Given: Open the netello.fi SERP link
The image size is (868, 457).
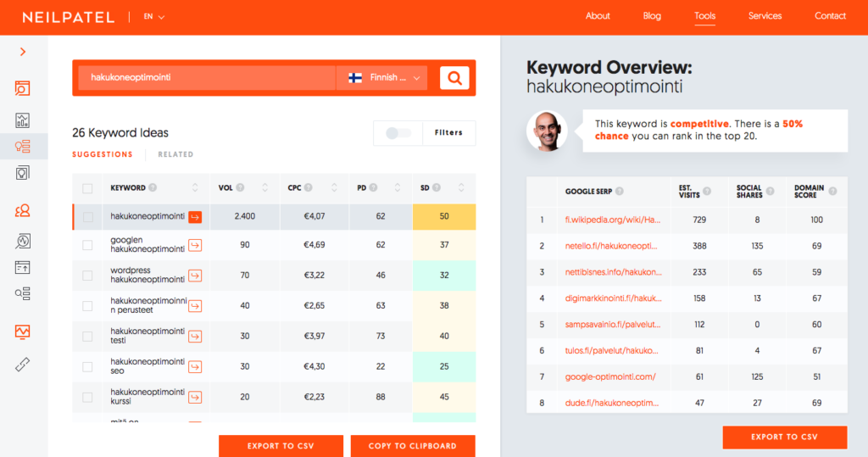Looking at the screenshot, I should coord(610,246).
